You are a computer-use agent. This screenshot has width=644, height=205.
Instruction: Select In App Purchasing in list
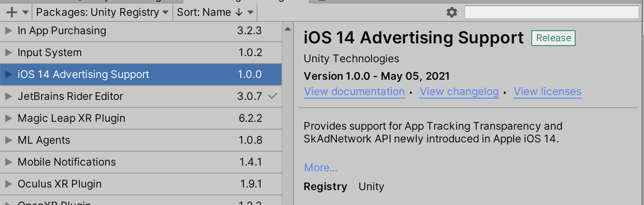(x=140, y=31)
